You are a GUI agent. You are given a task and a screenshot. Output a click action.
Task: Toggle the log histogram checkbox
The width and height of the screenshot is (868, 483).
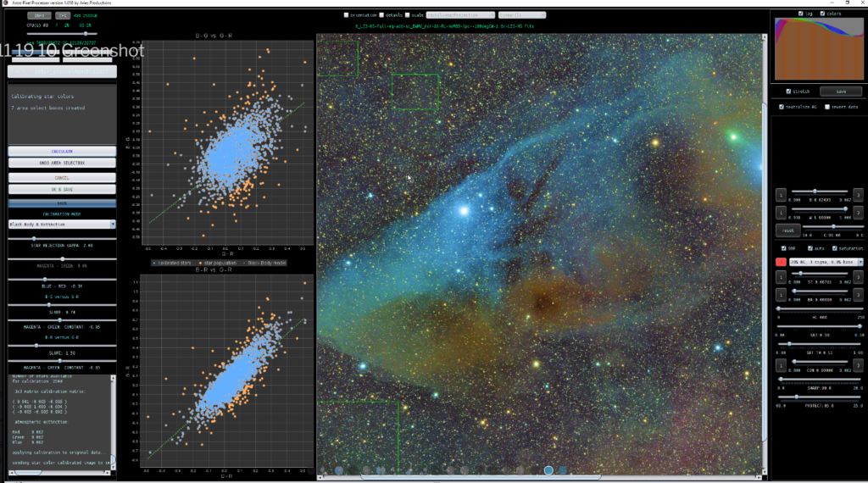(801, 13)
